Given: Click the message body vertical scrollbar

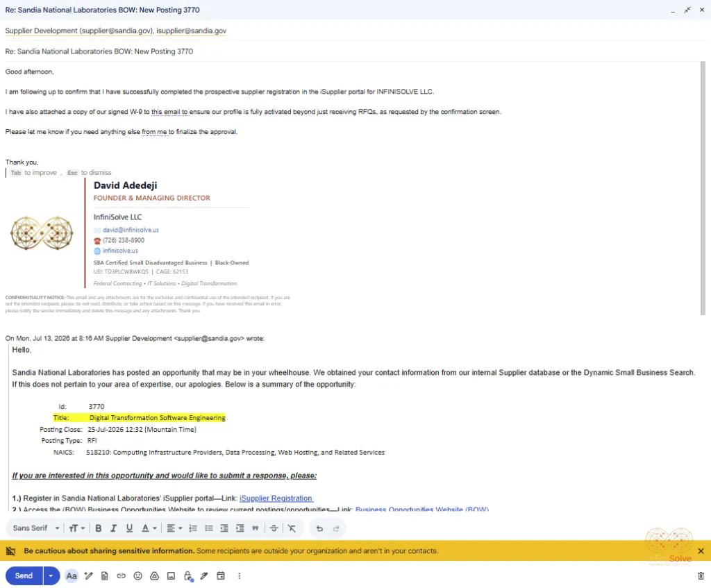Looking at the screenshot, I should point(703,188).
